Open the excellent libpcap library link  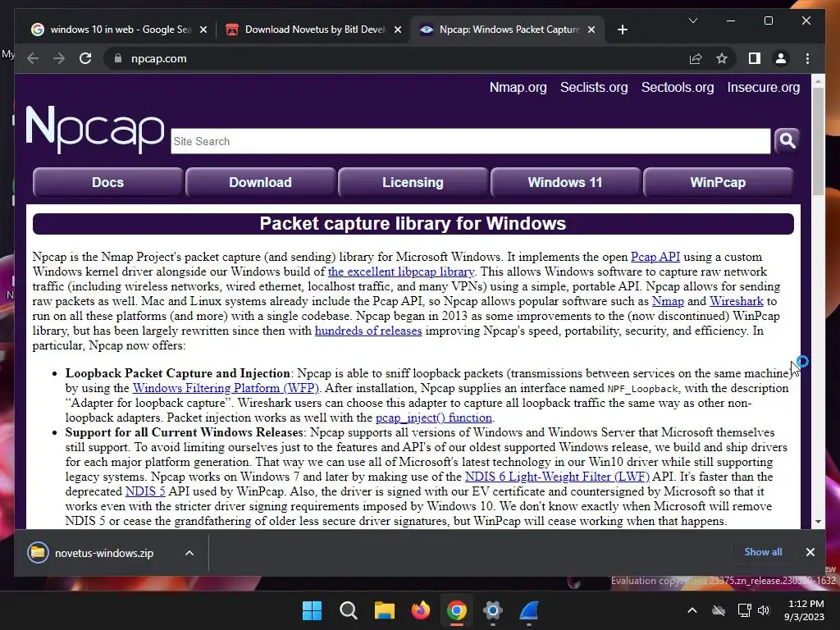pos(401,272)
